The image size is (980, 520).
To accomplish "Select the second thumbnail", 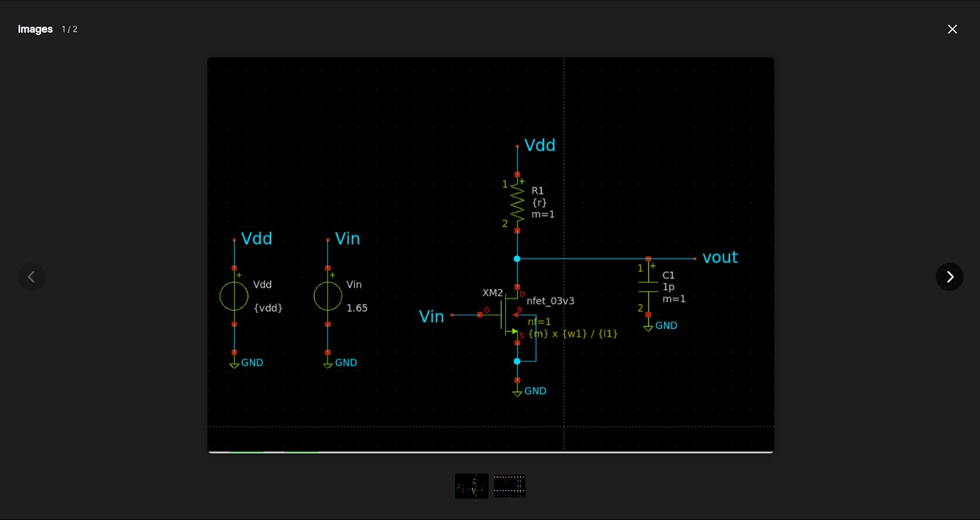I will [510, 486].
